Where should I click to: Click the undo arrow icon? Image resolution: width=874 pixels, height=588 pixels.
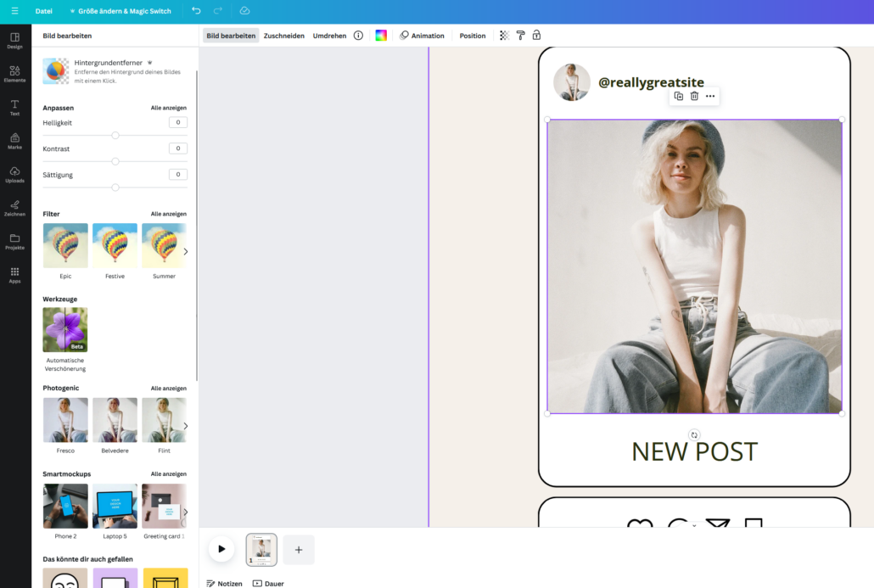197,11
